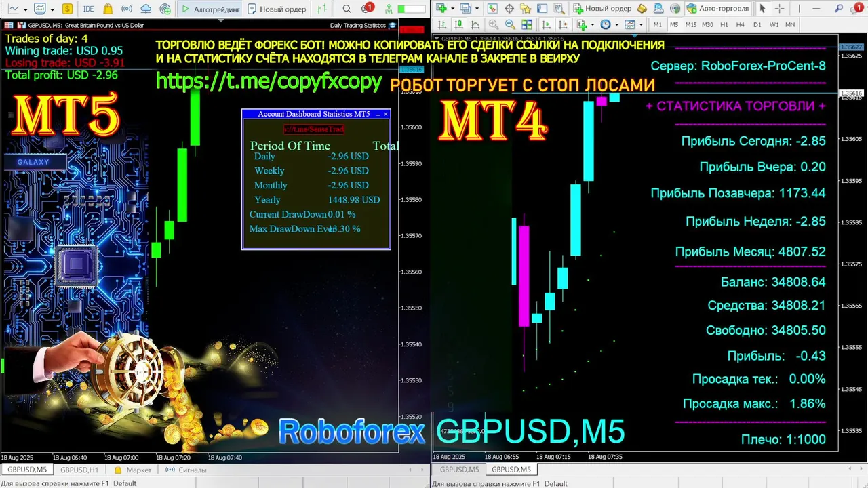Select the horizontal line tool in MT4

[x=816, y=9]
